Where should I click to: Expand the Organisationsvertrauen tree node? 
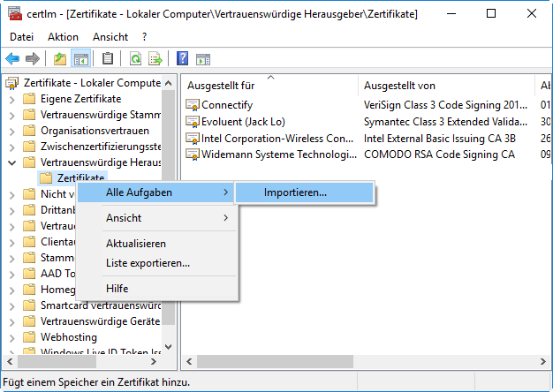11,130
